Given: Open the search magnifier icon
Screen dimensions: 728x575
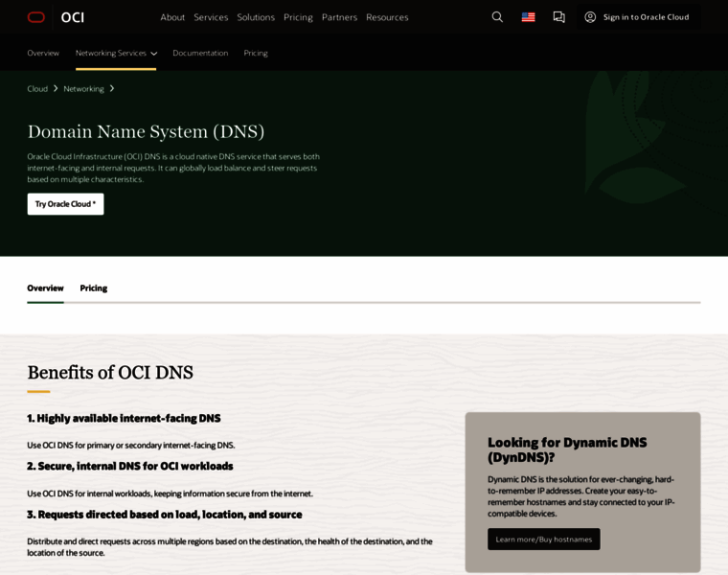Looking at the screenshot, I should point(497,17).
